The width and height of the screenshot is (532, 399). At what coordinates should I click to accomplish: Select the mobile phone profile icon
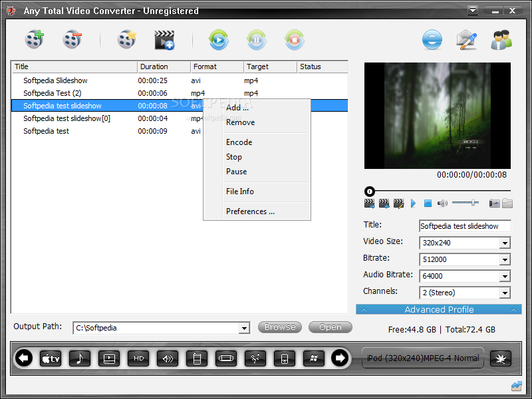(197, 358)
